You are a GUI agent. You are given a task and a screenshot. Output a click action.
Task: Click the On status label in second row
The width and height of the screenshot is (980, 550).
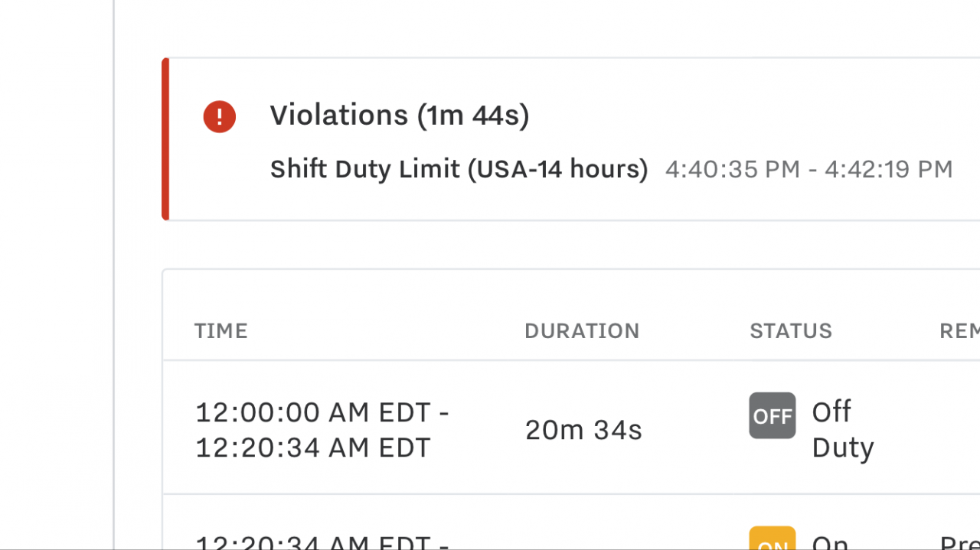[x=830, y=542]
